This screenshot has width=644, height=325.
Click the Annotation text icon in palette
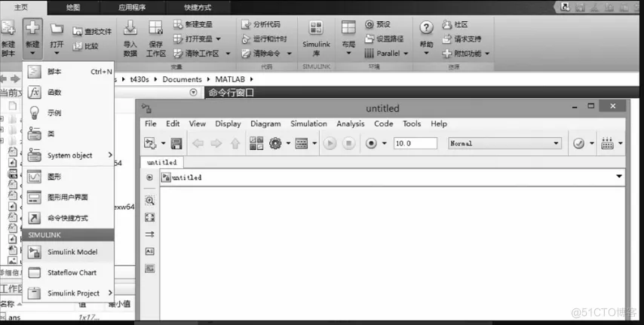coord(149,251)
